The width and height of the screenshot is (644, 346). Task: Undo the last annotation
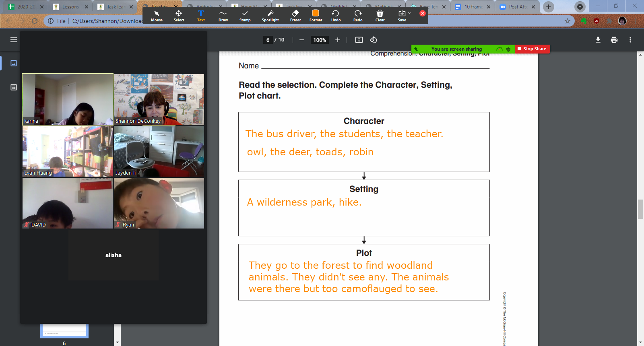[336, 16]
